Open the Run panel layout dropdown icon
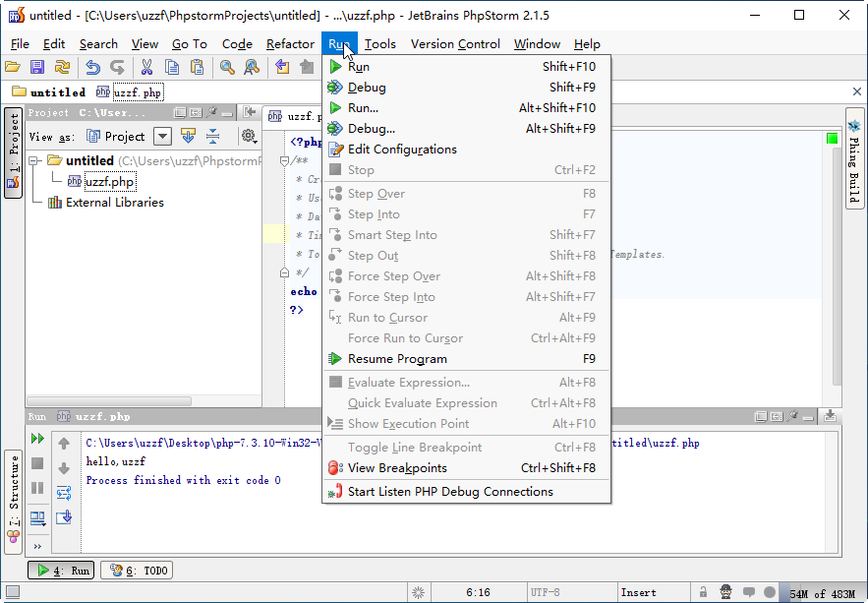The image size is (868, 603). click(x=37, y=517)
